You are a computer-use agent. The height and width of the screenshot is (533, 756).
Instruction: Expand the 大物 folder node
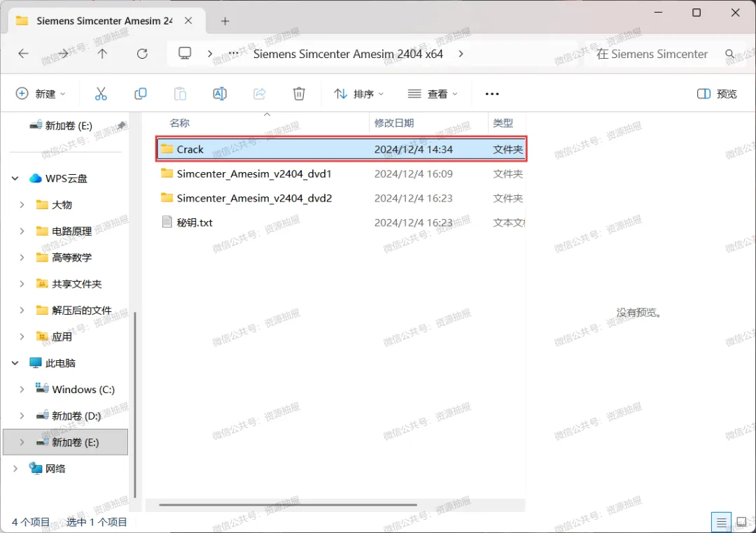coord(22,205)
